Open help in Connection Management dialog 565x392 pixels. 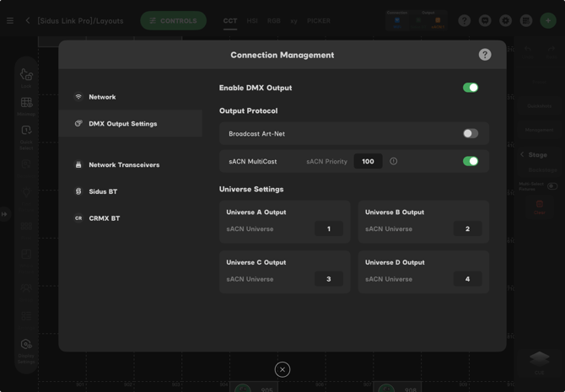coord(485,55)
